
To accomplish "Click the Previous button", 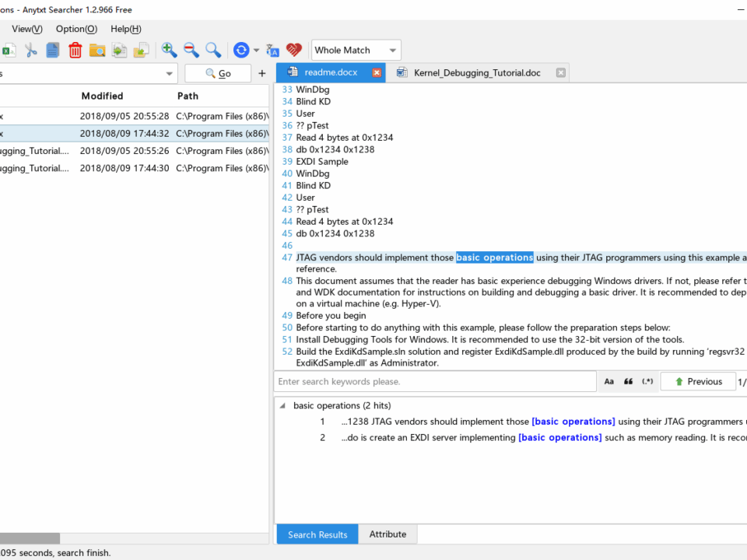I will 698,382.
